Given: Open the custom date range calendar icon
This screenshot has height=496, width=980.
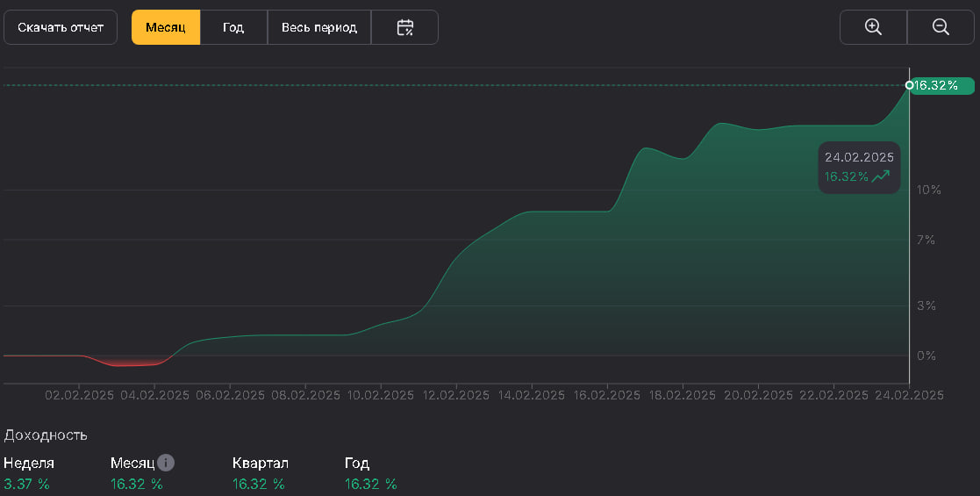Looking at the screenshot, I should [x=405, y=27].
